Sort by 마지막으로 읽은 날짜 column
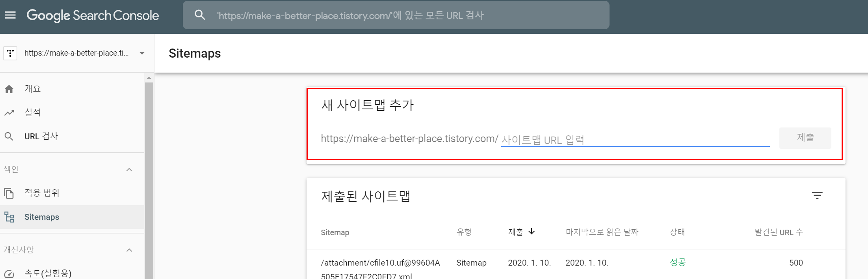This screenshot has width=868, height=279. click(x=602, y=232)
